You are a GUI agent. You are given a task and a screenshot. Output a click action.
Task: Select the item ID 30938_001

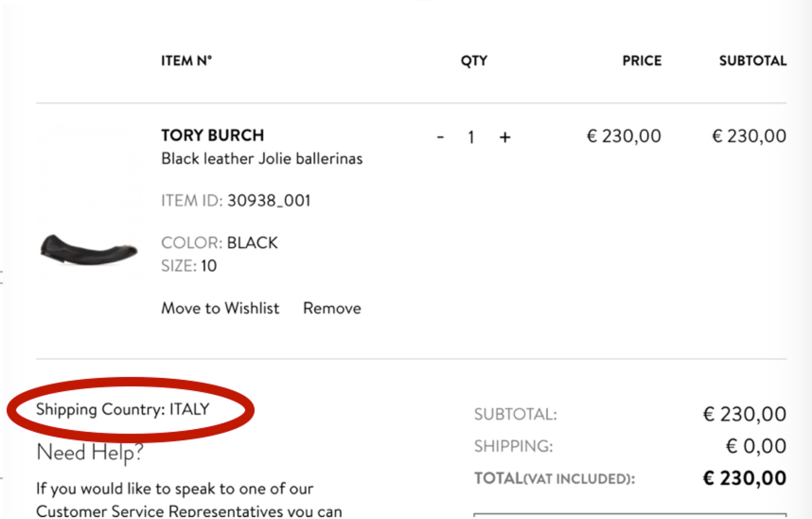[x=269, y=201]
